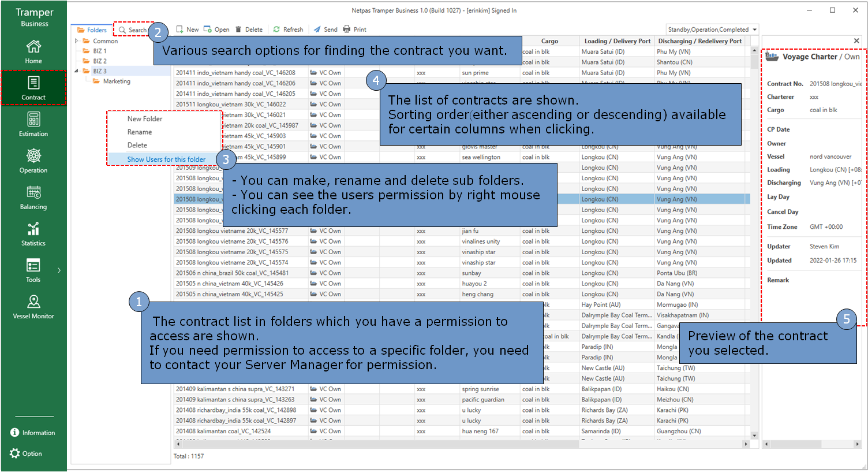Sort by Loading / Delivery Port column
868x472 pixels.
click(617, 41)
